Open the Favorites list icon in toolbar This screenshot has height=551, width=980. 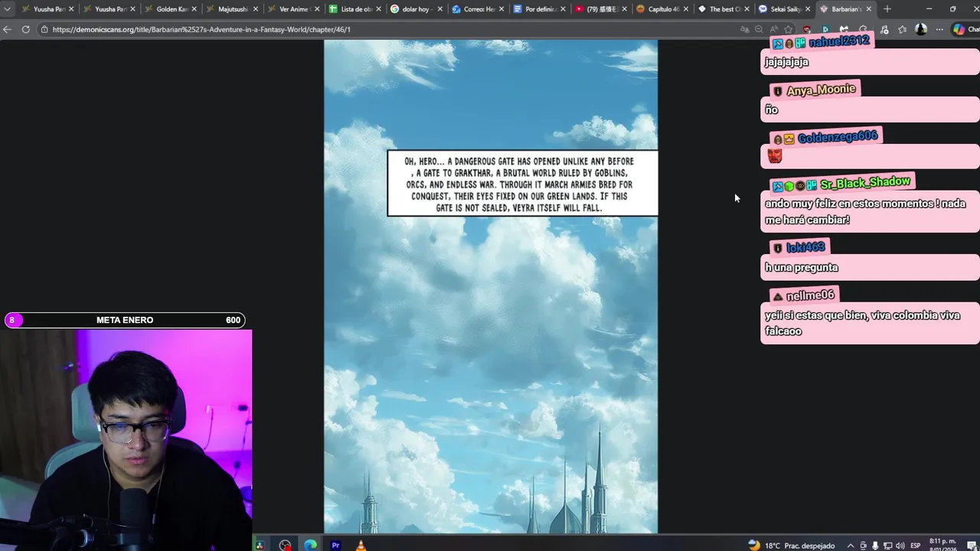pyautogui.click(x=902, y=29)
